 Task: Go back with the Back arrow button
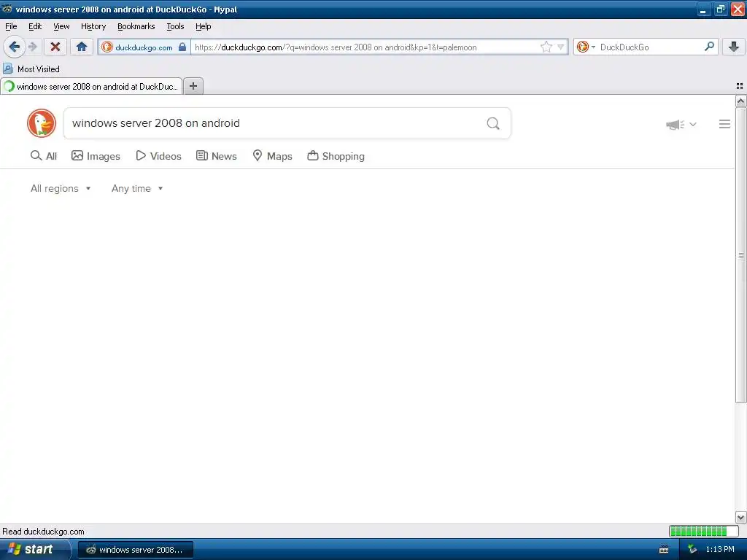(x=15, y=47)
